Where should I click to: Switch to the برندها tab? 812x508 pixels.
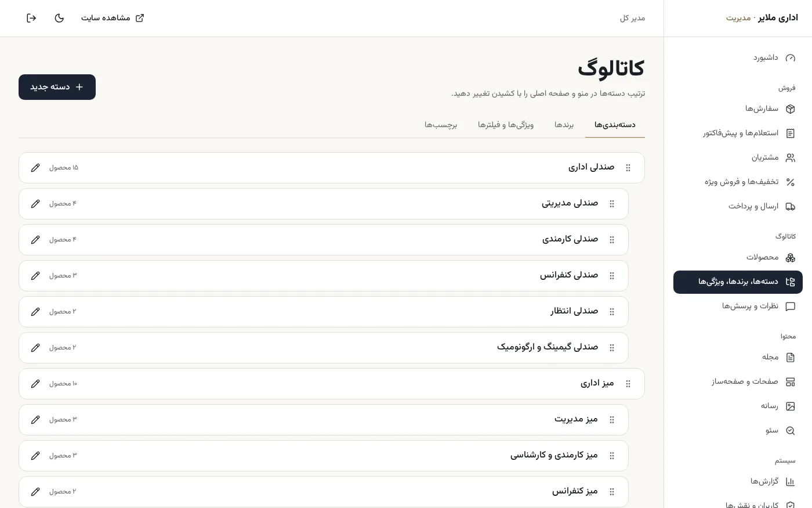(x=564, y=125)
